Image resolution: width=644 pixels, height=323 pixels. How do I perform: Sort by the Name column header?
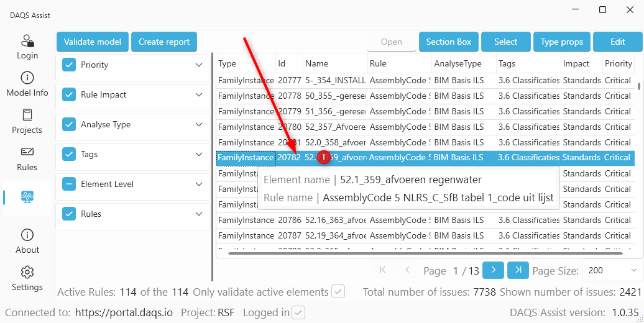click(x=317, y=63)
